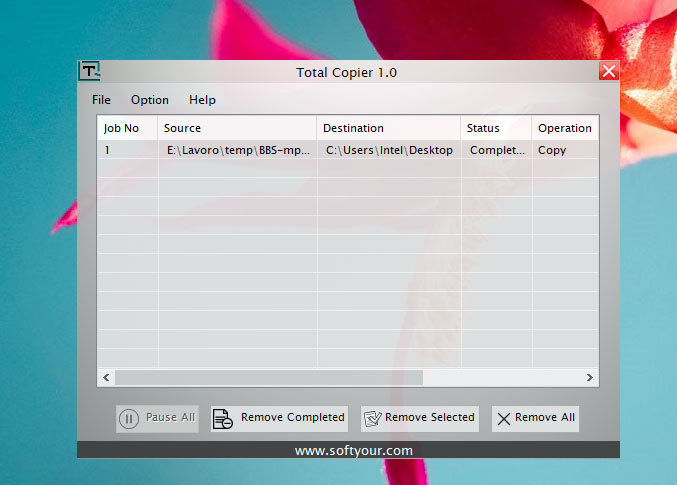Open the File menu
677x485 pixels.
[x=101, y=100]
